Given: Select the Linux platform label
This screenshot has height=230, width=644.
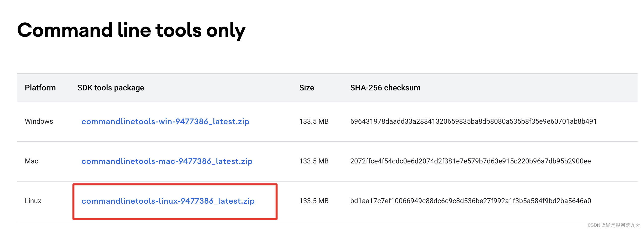Looking at the screenshot, I should (33, 201).
